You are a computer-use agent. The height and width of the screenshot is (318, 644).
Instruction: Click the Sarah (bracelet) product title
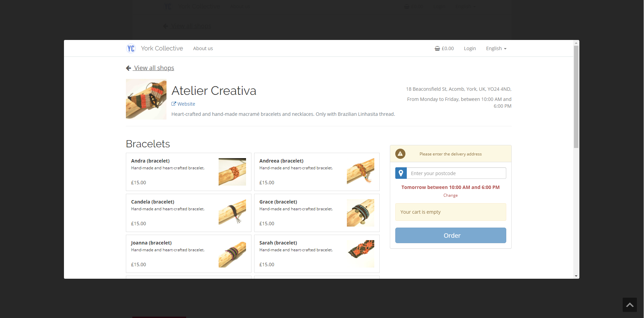click(x=279, y=243)
